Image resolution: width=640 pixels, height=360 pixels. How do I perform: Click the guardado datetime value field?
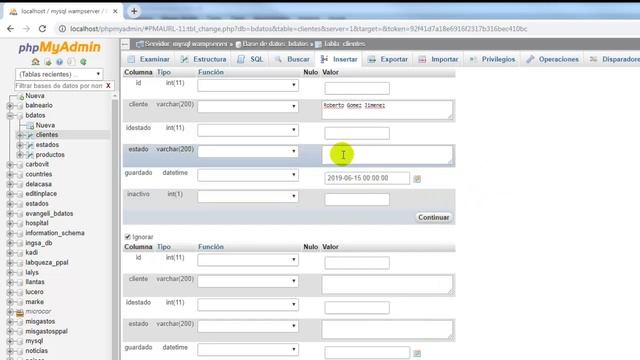pos(367,178)
